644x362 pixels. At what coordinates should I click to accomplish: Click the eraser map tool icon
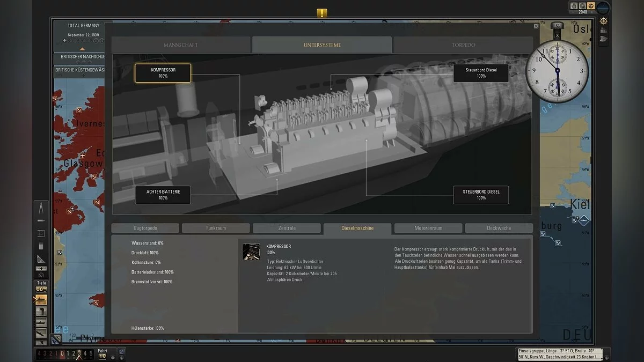[x=41, y=246]
